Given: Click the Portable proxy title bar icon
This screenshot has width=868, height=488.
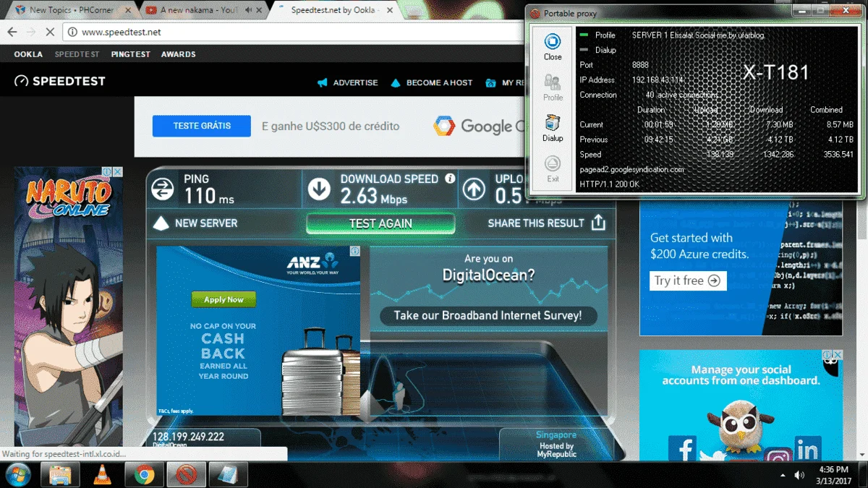Looking at the screenshot, I should pos(535,13).
